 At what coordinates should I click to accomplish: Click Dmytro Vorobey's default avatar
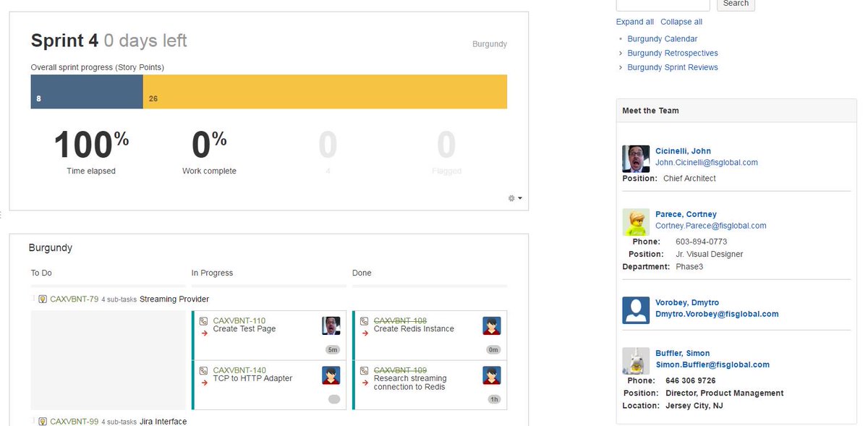click(636, 310)
